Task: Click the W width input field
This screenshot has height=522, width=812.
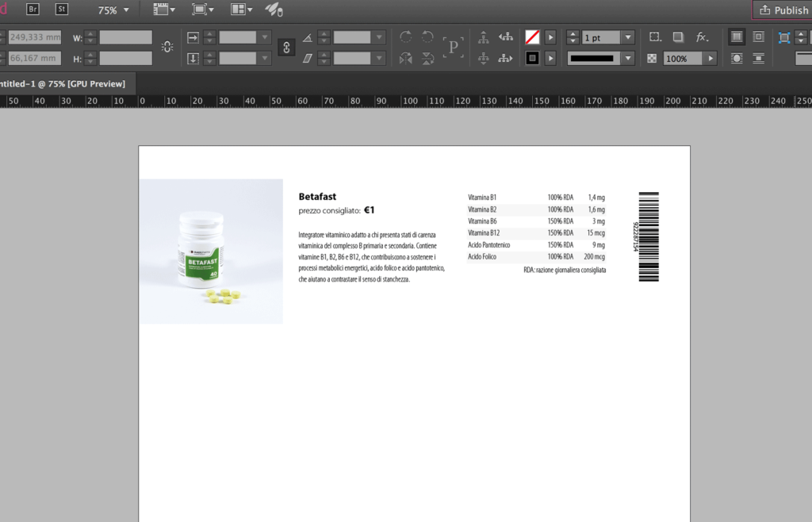Action: pyautogui.click(x=126, y=37)
